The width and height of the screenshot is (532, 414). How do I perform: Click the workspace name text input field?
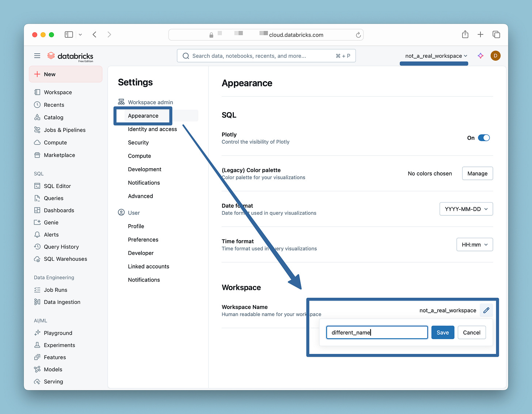point(377,332)
